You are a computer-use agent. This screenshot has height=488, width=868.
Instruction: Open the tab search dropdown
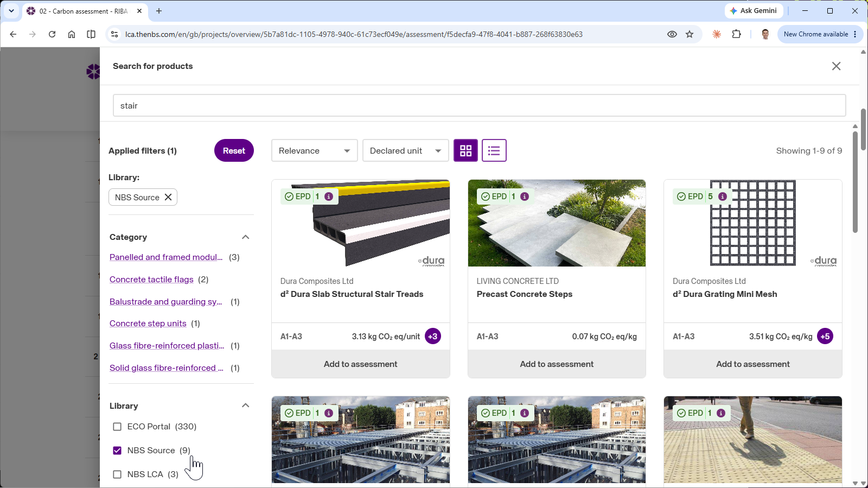[11, 11]
